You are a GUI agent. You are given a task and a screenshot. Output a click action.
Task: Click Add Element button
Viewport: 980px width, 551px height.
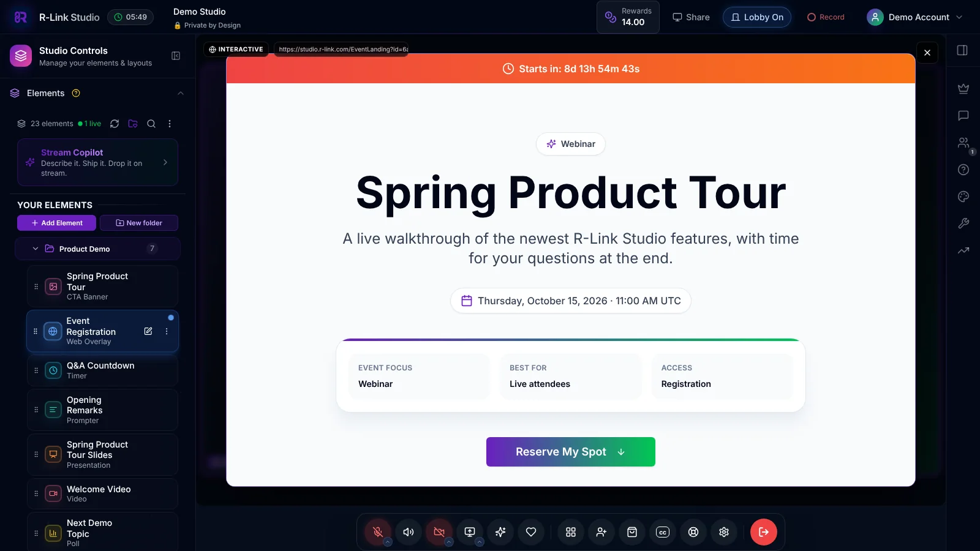click(x=56, y=223)
